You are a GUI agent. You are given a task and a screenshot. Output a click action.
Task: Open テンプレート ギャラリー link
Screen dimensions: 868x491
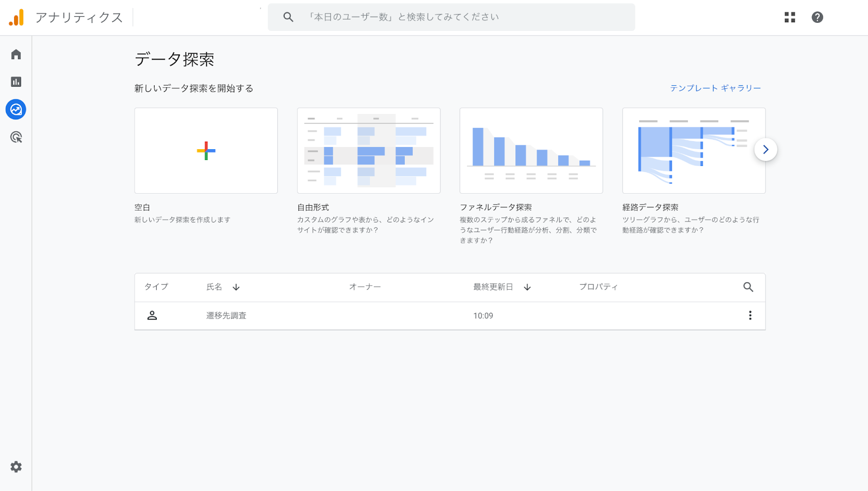[x=716, y=88]
